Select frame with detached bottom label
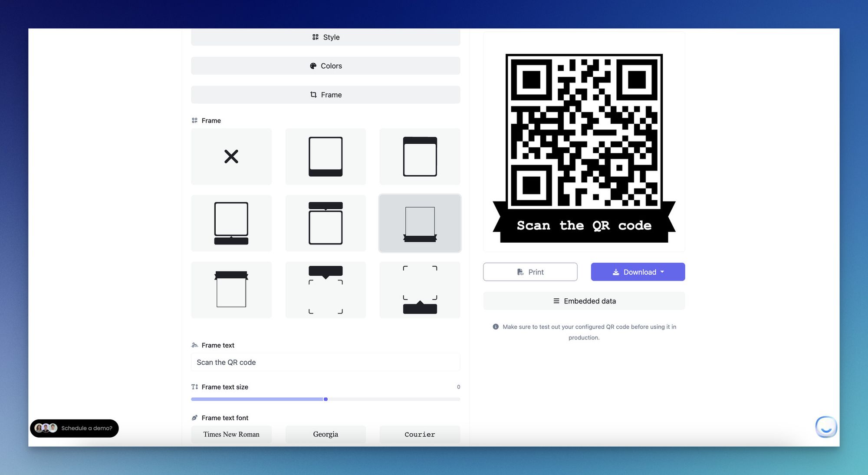The width and height of the screenshot is (868, 475). tap(231, 223)
